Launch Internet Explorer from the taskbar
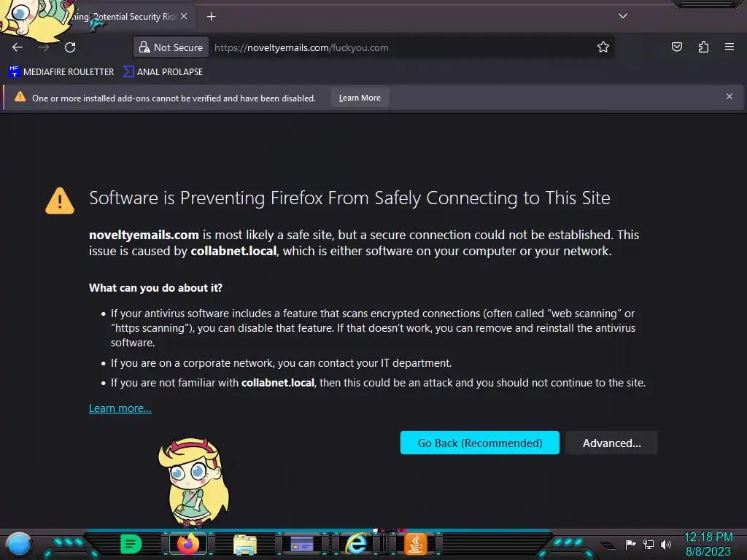Viewport: 747px width, 560px height. [x=357, y=544]
